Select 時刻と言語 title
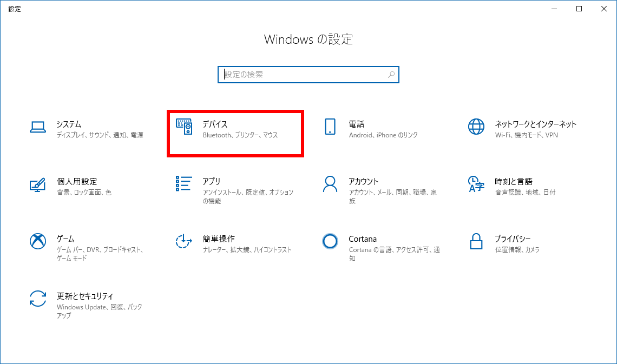The image size is (617, 364). (514, 182)
